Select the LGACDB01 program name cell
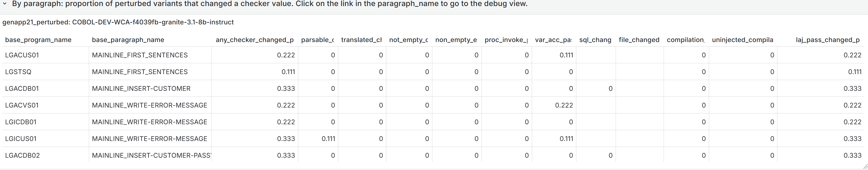Screen dimensions: 868x170 tap(22, 89)
